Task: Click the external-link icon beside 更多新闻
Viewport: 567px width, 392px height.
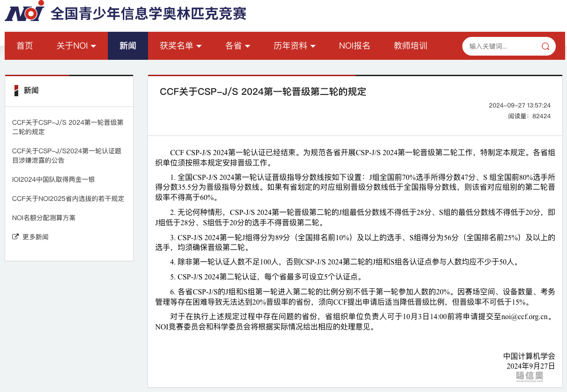Action: point(15,237)
